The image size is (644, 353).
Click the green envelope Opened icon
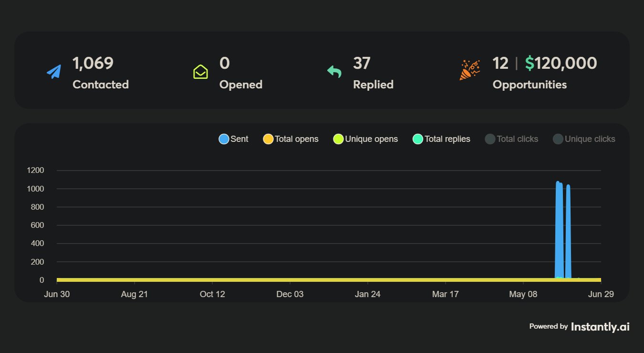[200, 72]
